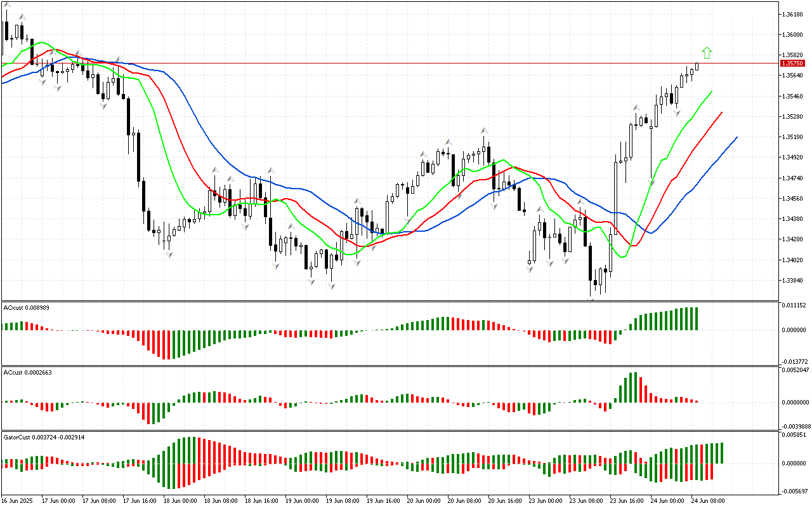The height and width of the screenshot is (508, 812).
Task: Click the up fractal arrow at the top-left corner
Action: [7, 5]
